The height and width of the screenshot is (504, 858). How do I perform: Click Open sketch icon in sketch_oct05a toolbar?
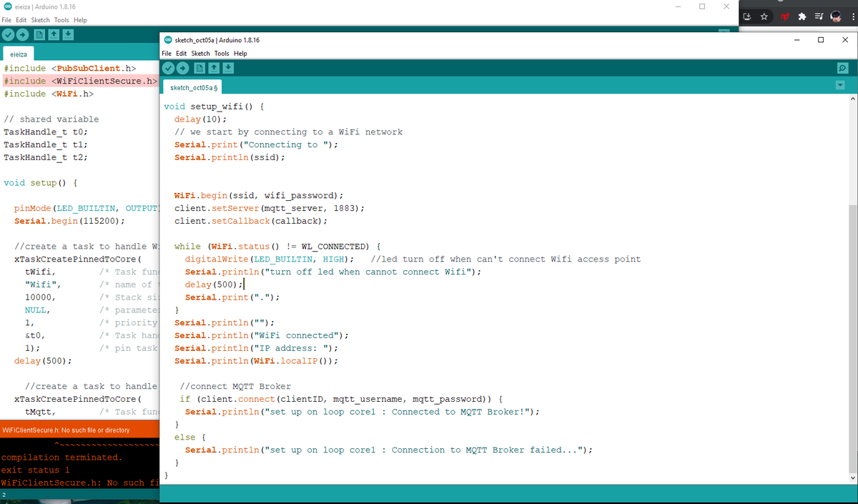click(x=214, y=68)
